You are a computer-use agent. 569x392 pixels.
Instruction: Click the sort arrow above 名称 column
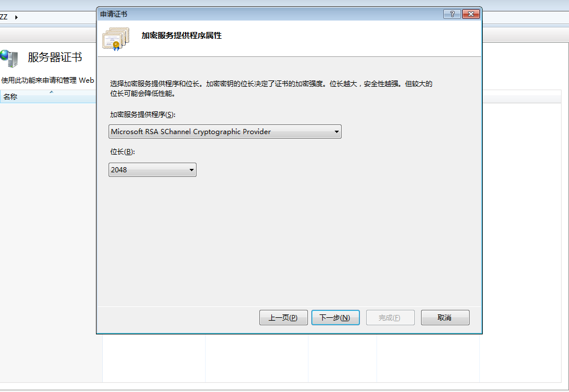[51, 92]
